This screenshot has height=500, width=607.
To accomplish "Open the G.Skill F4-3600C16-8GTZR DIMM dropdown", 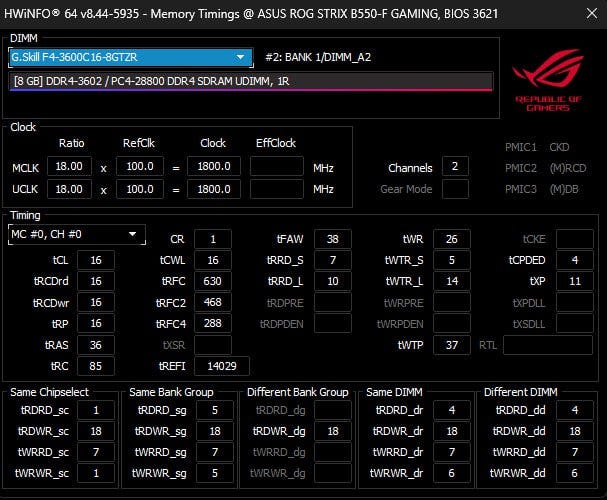I will [x=131, y=57].
